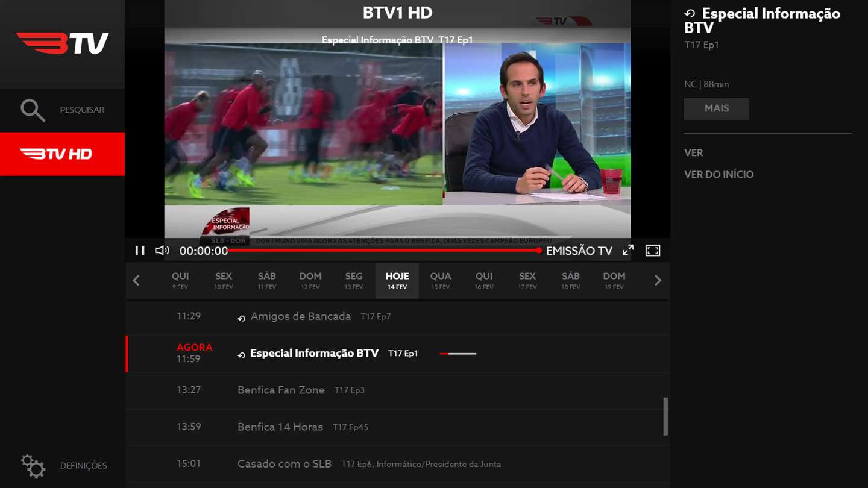This screenshot has height=488, width=868.
Task: Select DOM 19 FEV day tab
Action: tap(614, 281)
